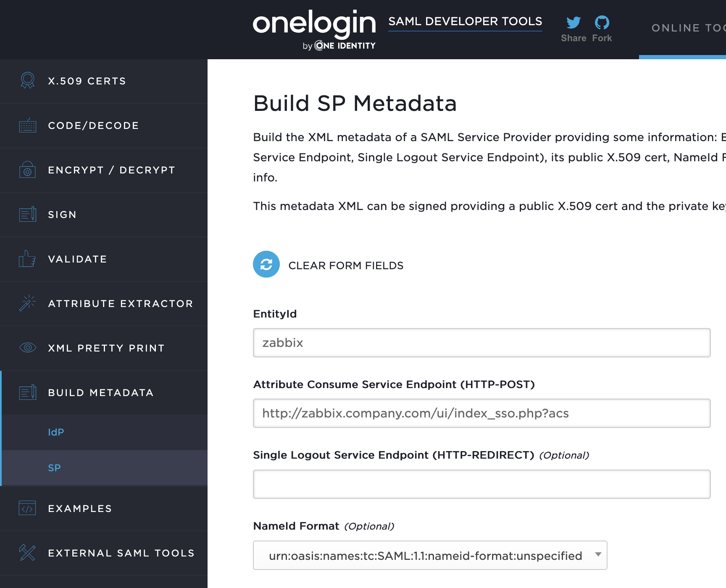Screen dimensions: 726x588
Task: Click the NameId Format label
Action: [x=296, y=526]
